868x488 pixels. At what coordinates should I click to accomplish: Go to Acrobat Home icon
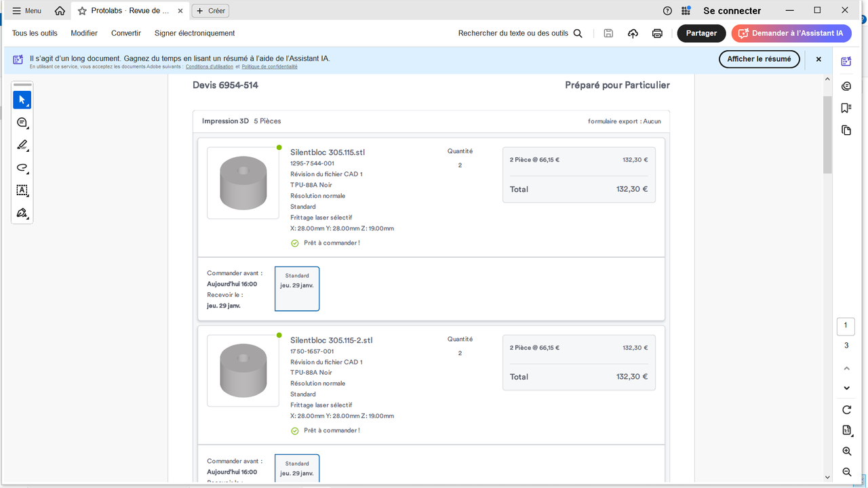tap(60, 11)
